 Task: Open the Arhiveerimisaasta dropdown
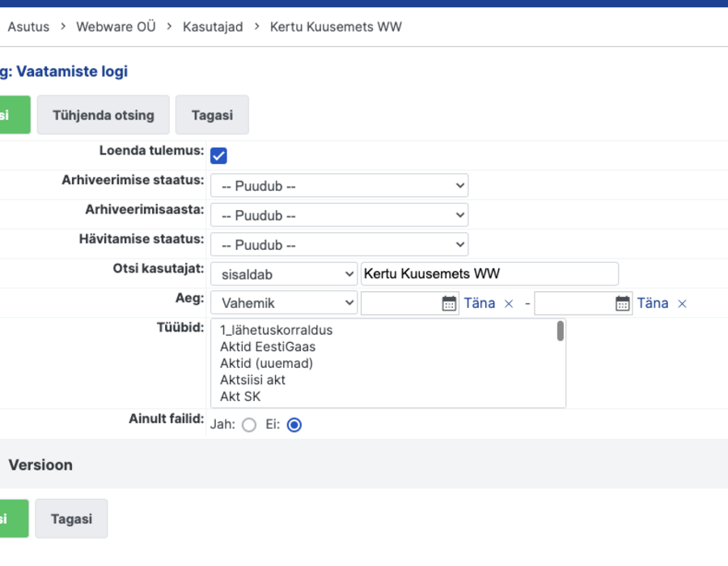(x=340, y=215)
